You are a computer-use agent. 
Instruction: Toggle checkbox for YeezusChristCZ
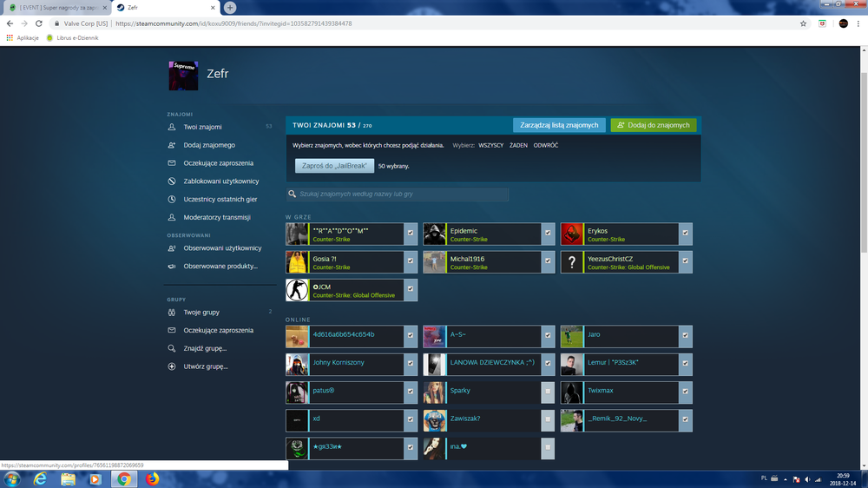[686, 260]
